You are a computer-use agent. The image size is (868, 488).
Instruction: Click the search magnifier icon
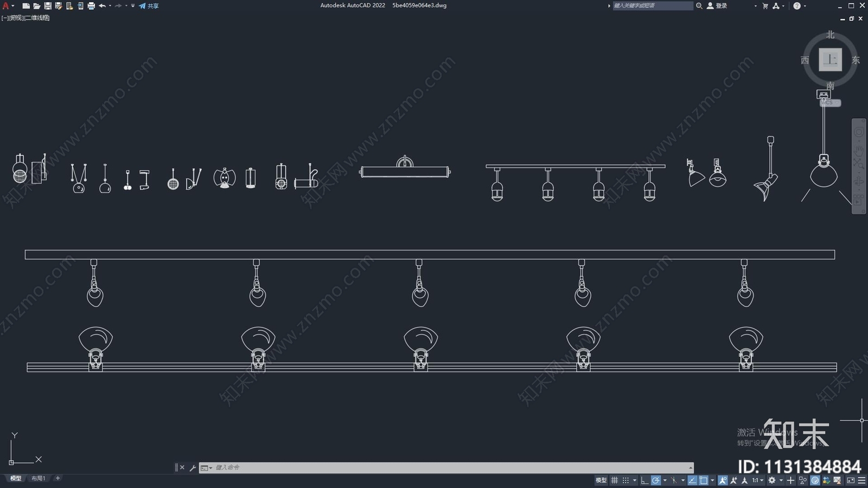tap(699, 5)
